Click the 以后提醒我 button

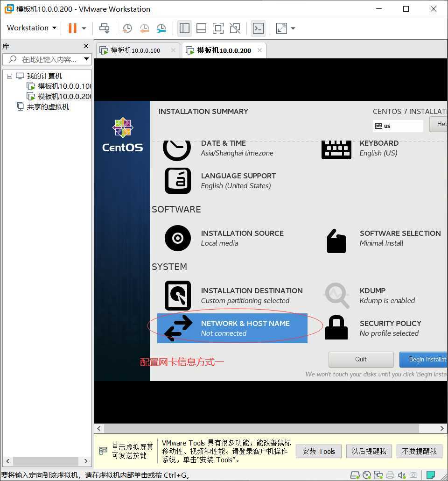(369, 451)
